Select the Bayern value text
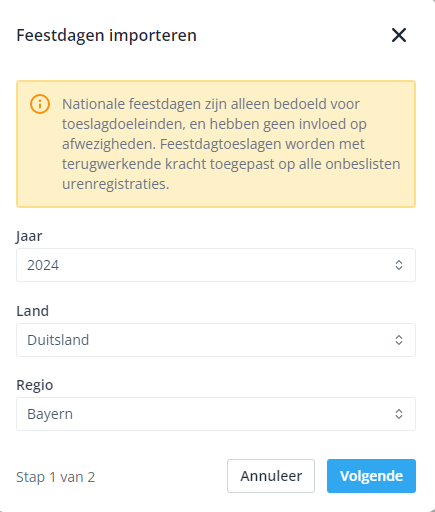The width and height of the screenshot is (435, 512). pyautogui.click(x=50, y=414)
